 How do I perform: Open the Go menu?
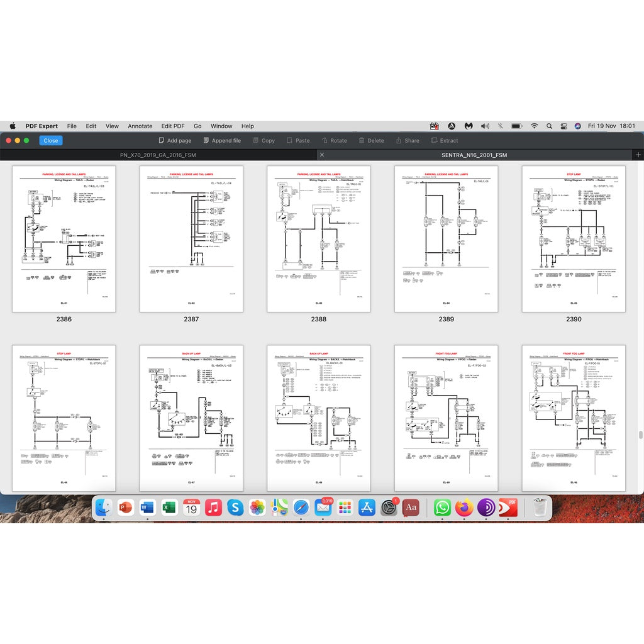[197, 126]
